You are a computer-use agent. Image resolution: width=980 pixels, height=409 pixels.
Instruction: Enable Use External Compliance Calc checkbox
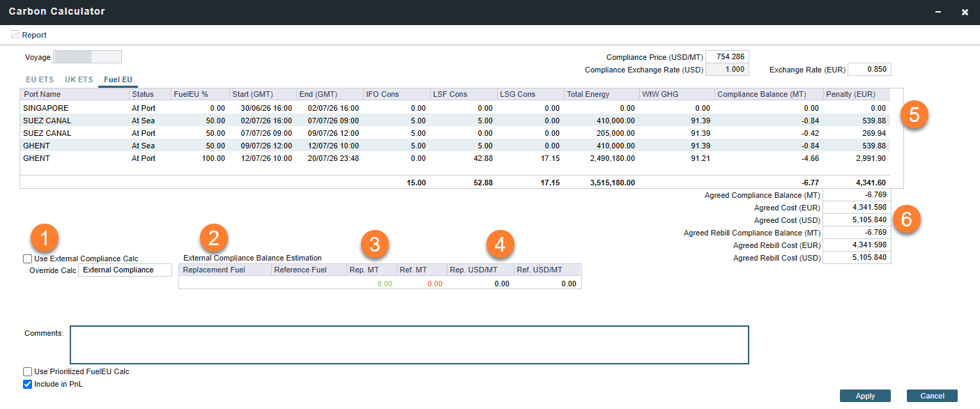[x=28, y=258]
